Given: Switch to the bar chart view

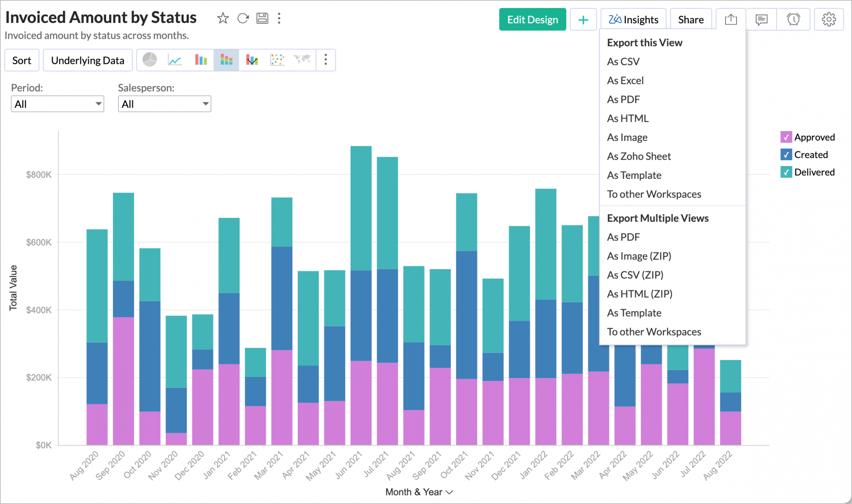Looking at the screenshot, I should pos(201,60).
